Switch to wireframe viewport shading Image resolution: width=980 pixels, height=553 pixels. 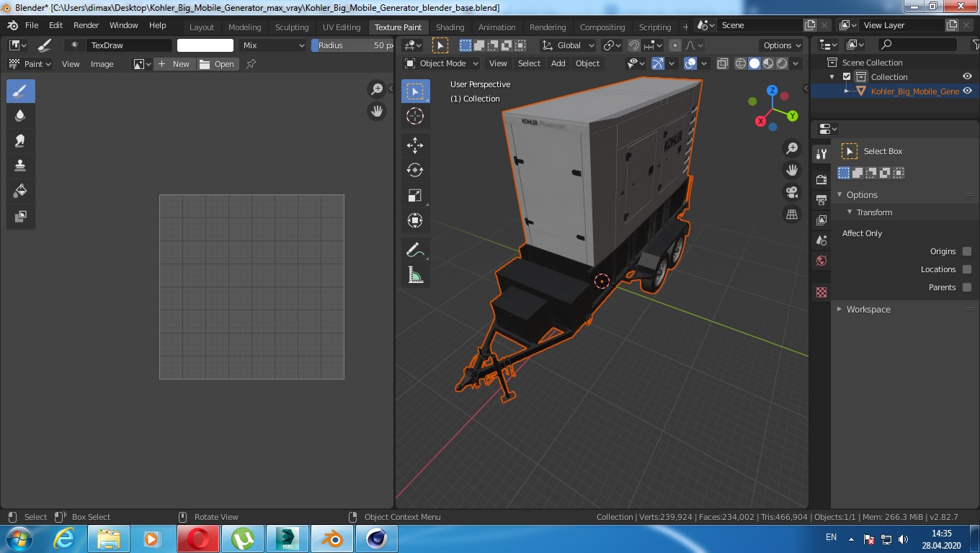pos(741,63)
